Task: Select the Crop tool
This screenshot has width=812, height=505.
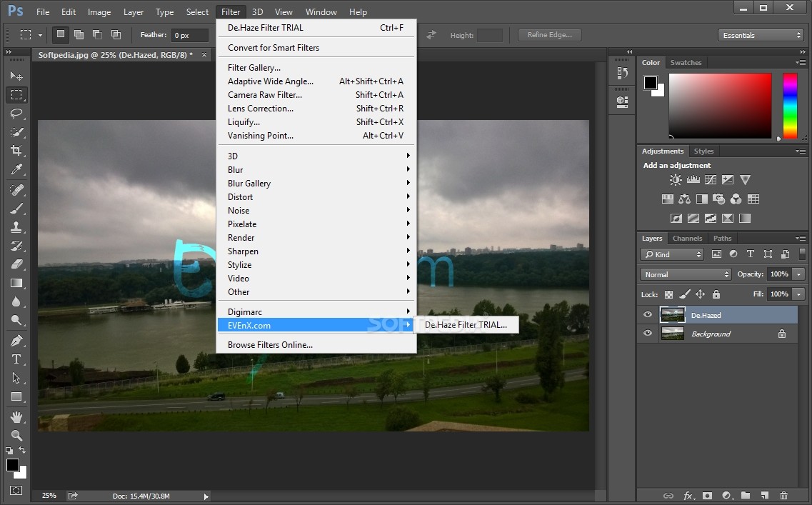Action: point(16,151)
